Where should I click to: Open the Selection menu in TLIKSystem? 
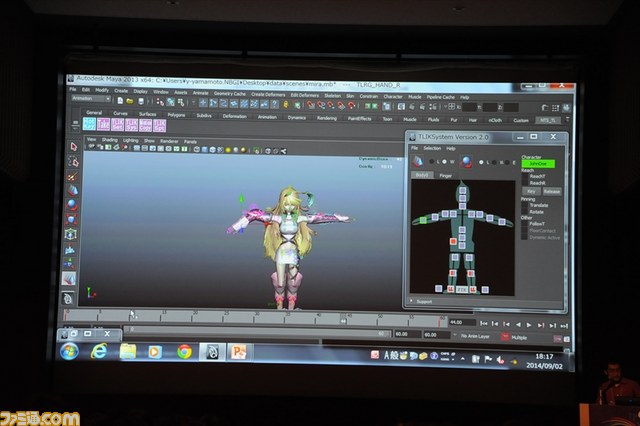(432, 148)
